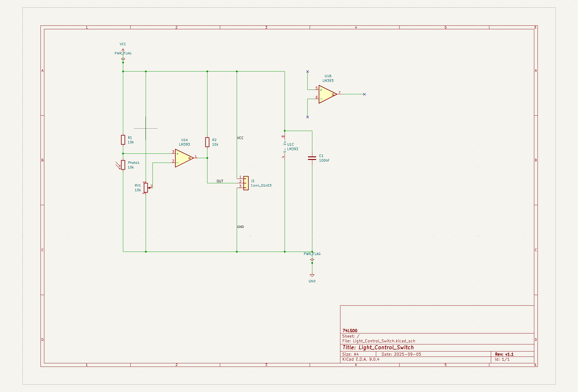Click capacitor C1 symbol
The image size is (578, 392).
[312, 158]
